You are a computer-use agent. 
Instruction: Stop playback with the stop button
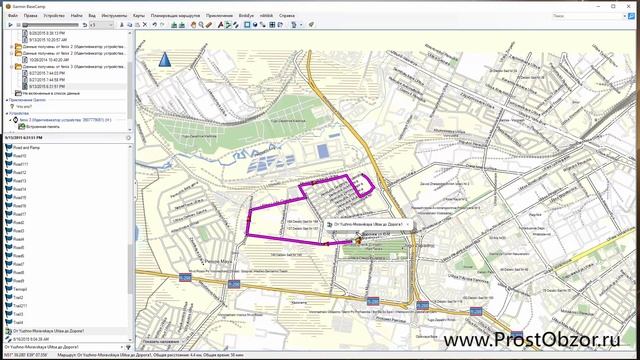[18, 25]
